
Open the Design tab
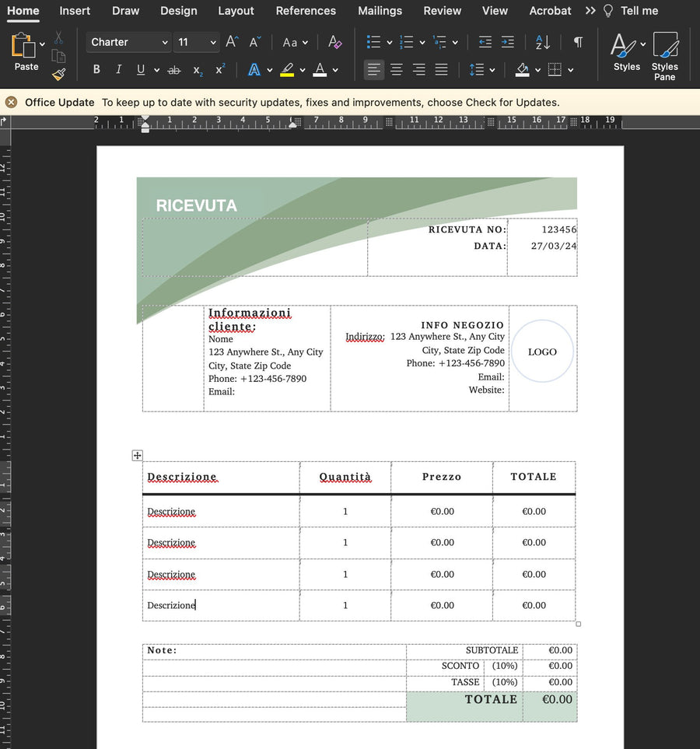pos(179,11)
